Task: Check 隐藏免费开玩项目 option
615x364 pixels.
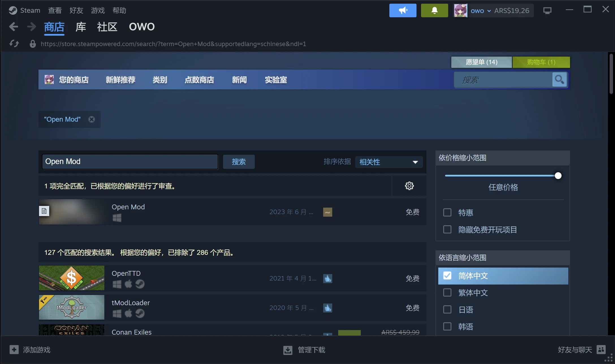Action: [447, 229]
